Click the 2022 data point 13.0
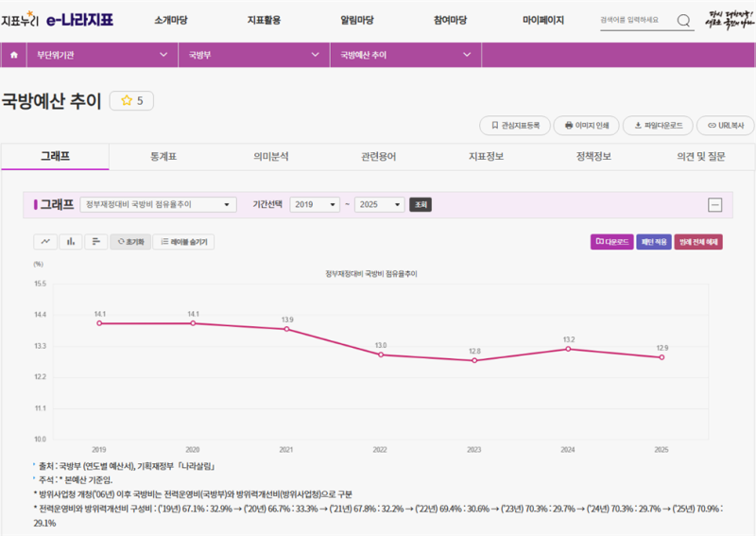 (381, 354)
